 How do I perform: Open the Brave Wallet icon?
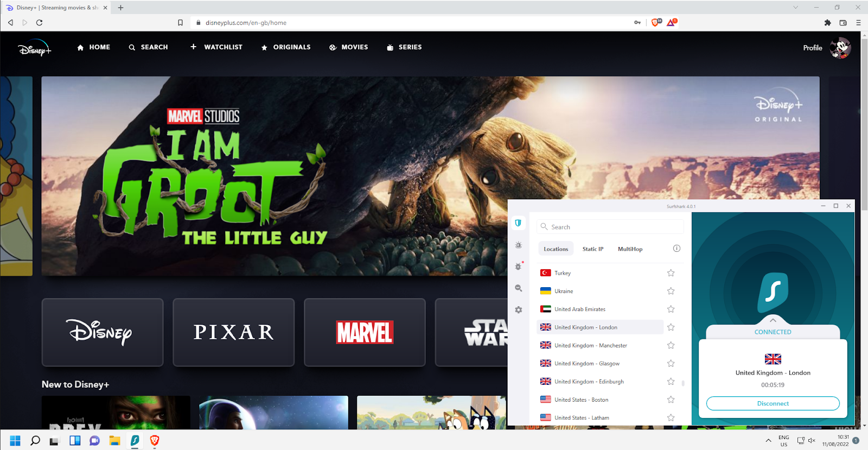click(x=843, y=23)
